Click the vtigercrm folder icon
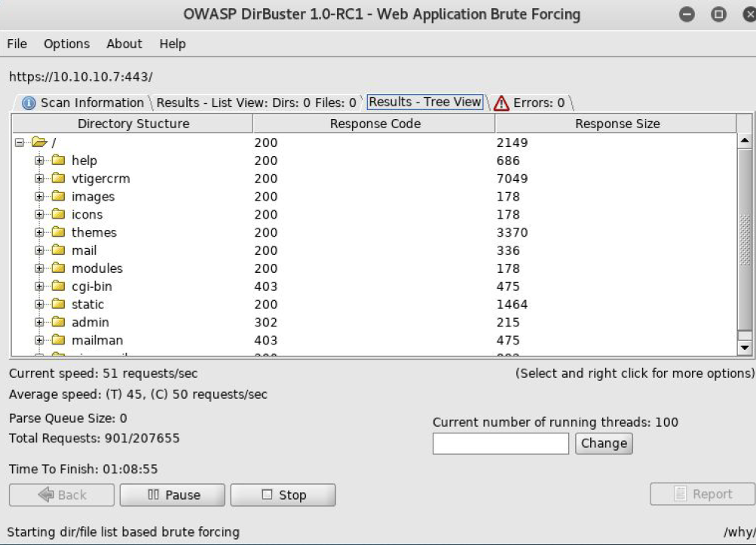 [58, 179]
